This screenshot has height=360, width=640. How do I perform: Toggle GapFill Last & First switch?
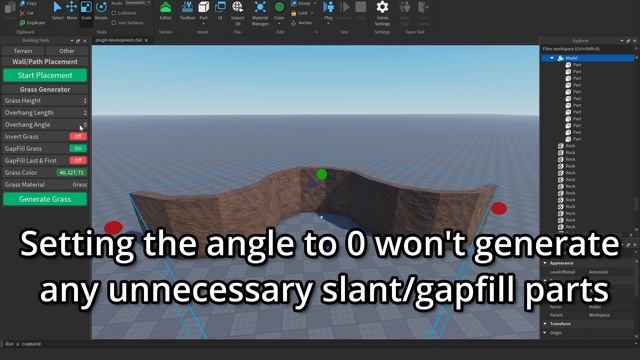(x=78, y=160)
